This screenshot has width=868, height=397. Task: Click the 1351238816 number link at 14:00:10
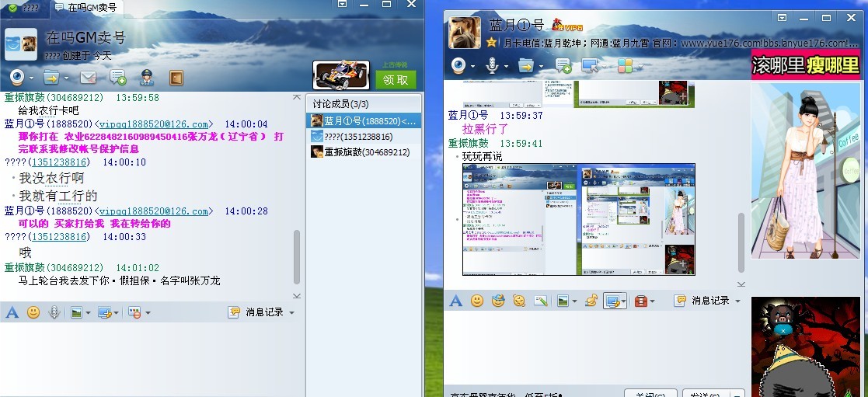coord(59,162)
